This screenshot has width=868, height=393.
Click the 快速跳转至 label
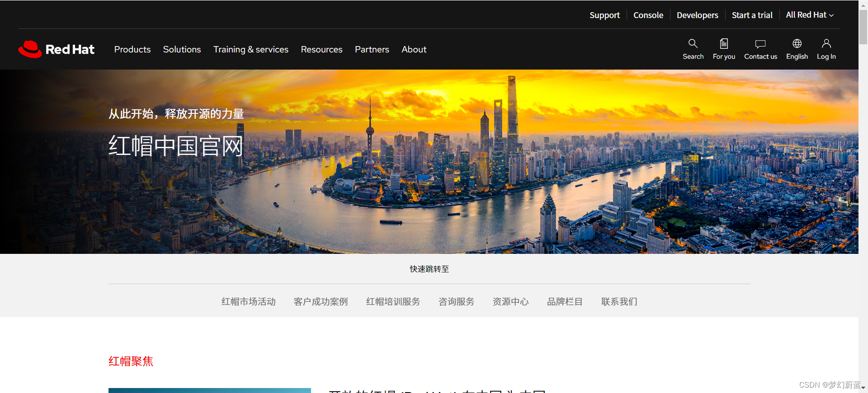coord(429,269)
